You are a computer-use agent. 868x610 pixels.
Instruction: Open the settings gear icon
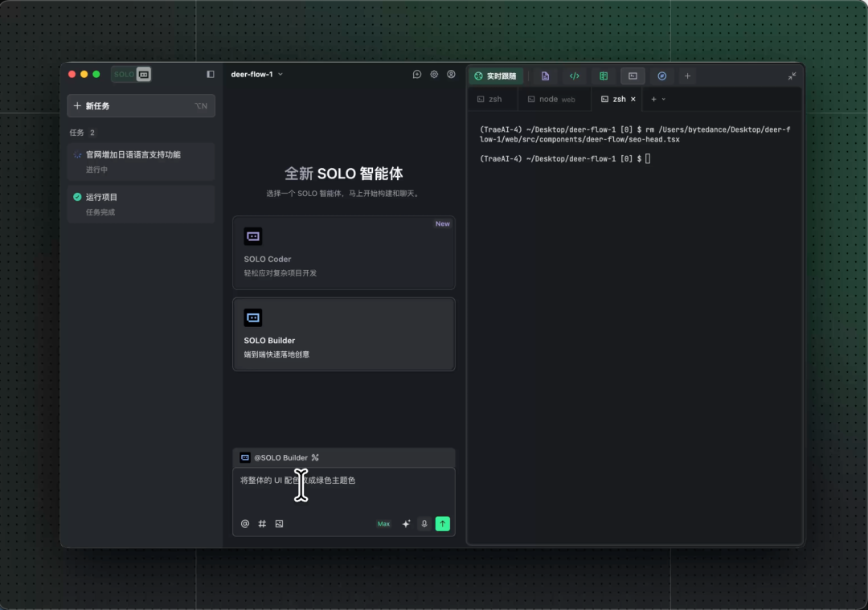[x=434, y=74]
